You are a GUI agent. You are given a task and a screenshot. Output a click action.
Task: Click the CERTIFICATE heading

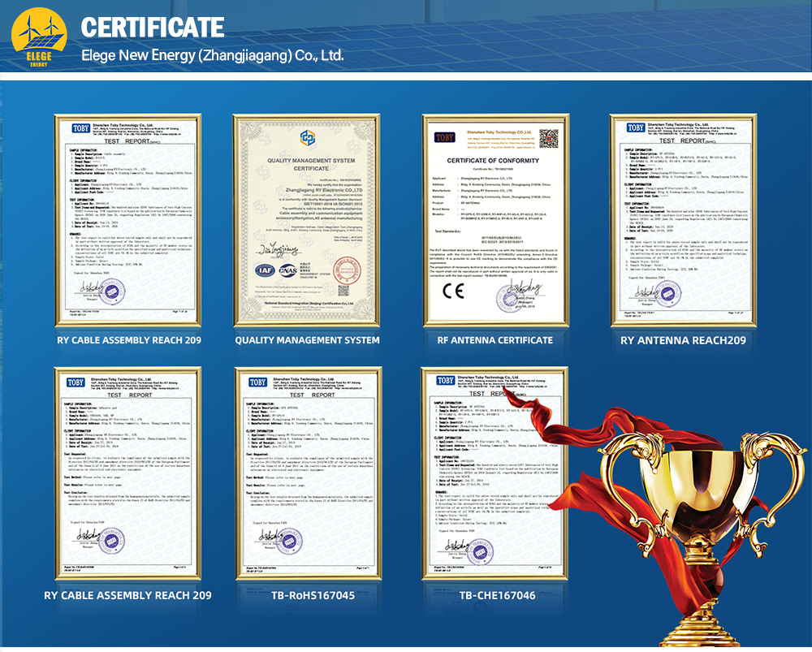click(153, 28)
